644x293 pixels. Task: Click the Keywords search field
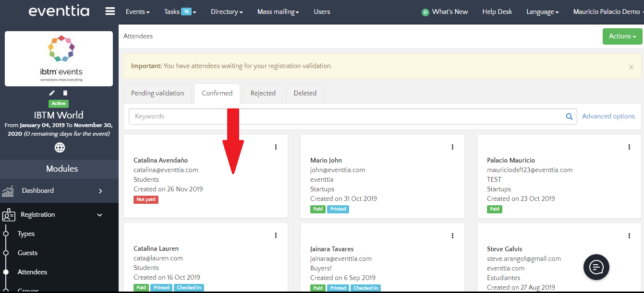click(x=346, y=117)
